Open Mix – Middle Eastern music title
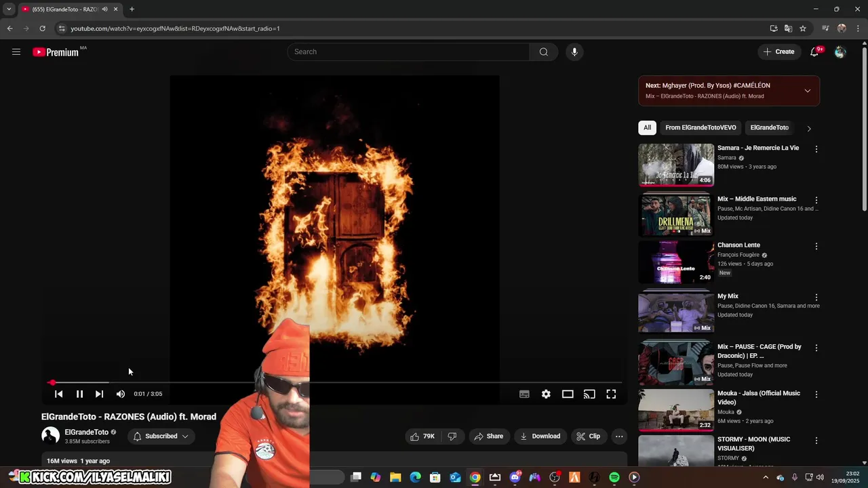Image resolution: width=868 pixels, height=488 pixels. click(x=757, y=199)
